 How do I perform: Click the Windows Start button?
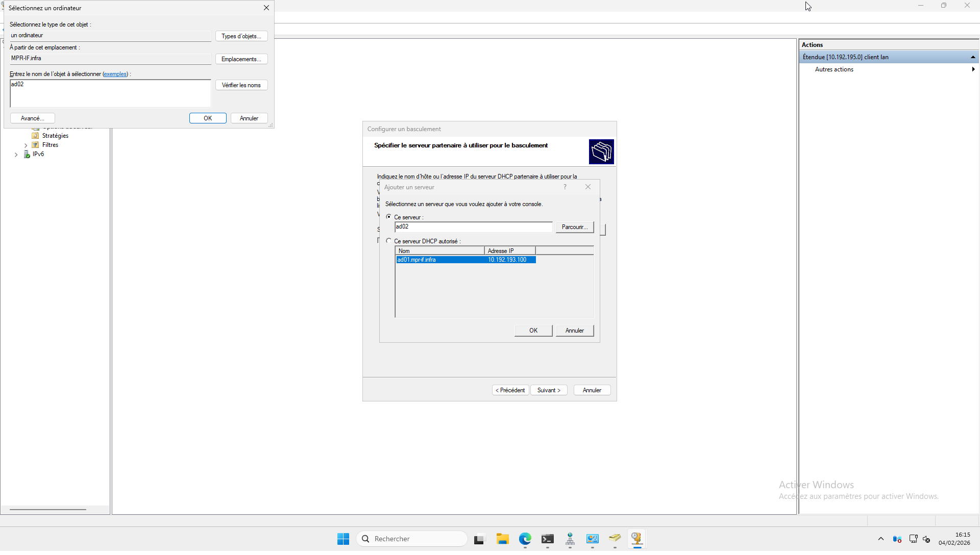pos(343,539)
